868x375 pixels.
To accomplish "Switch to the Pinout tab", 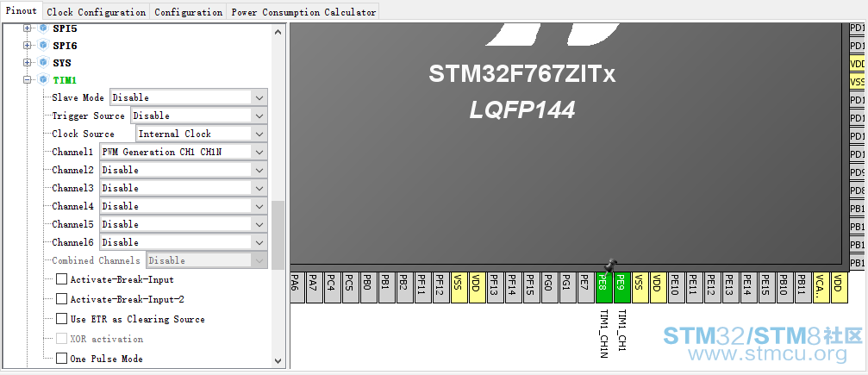I will [21, 11].
